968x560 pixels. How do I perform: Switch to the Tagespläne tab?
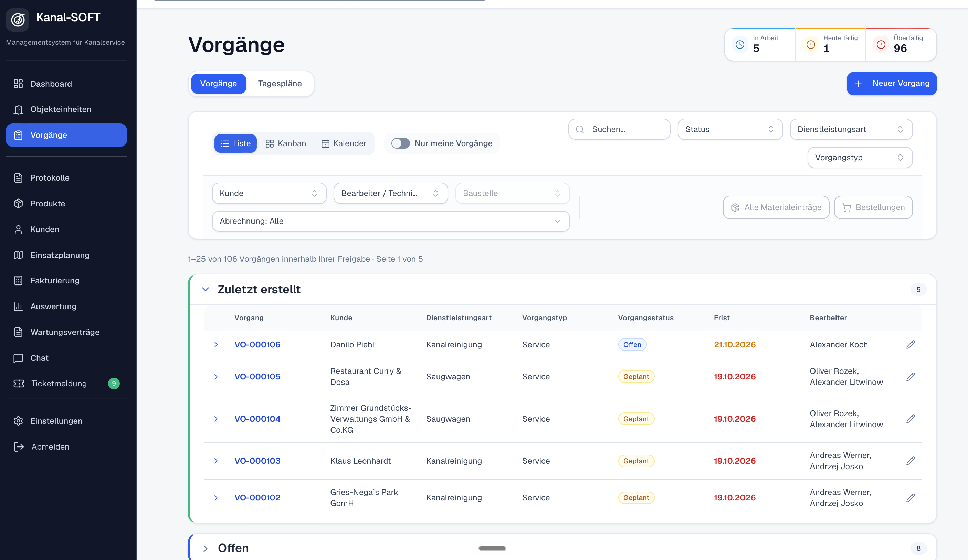tap(280, 84)
